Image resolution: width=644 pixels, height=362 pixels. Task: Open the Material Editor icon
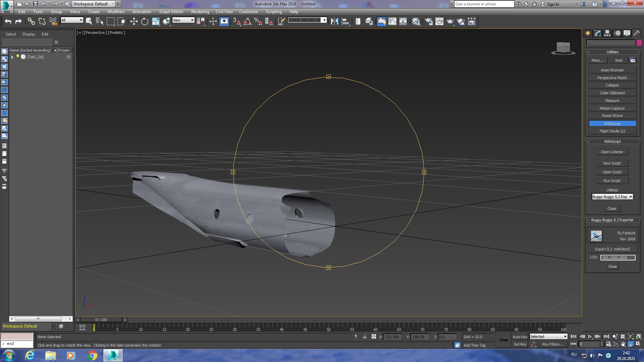tap(416, 22)
